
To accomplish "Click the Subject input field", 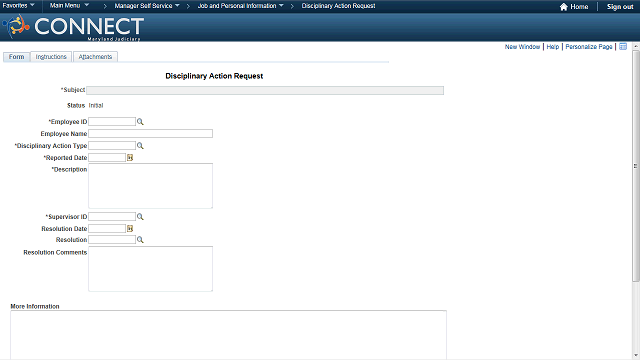I will coord(265,90).
